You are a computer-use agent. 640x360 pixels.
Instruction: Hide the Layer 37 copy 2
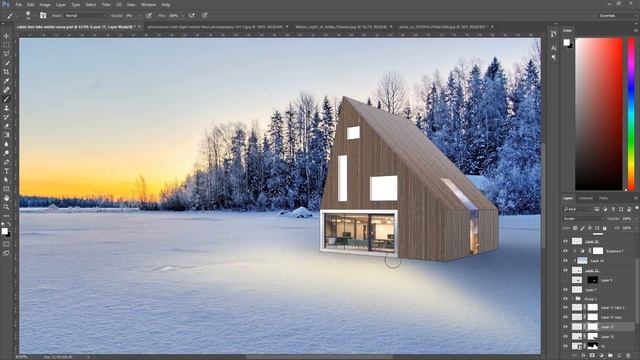click(565, 307)
